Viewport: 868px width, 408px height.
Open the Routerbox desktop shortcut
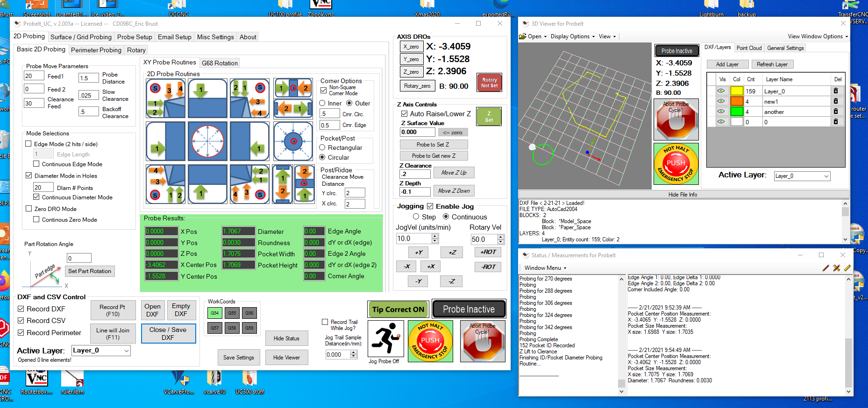click(37, 382)
